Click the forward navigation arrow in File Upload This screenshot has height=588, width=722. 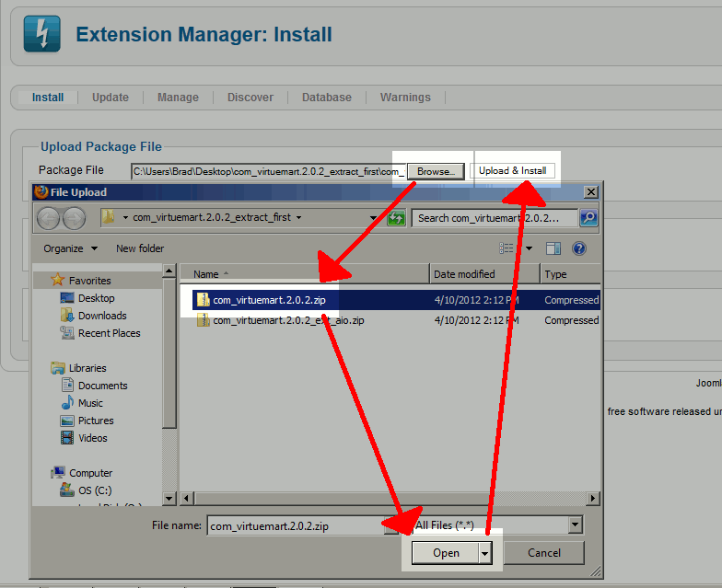74,218
